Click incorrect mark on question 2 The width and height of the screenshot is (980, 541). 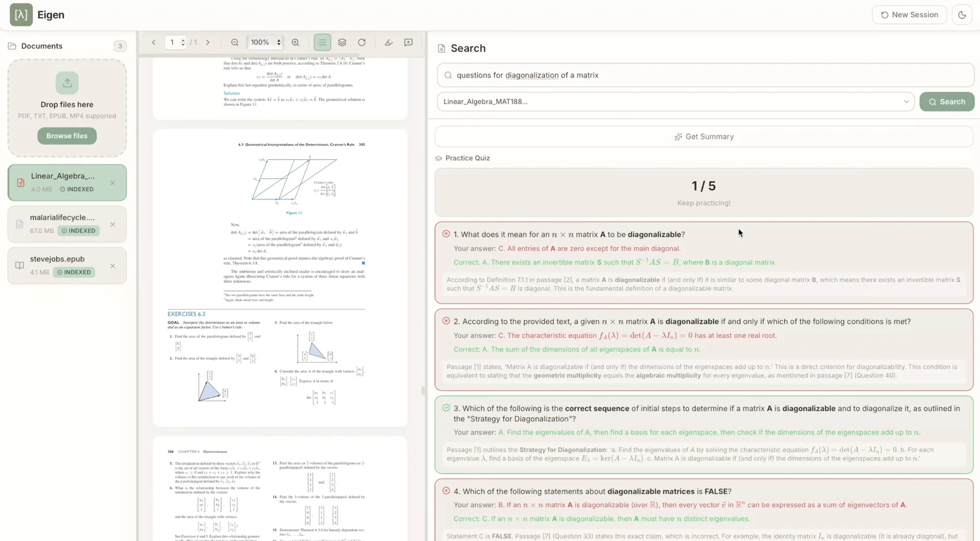click(446, 321)
